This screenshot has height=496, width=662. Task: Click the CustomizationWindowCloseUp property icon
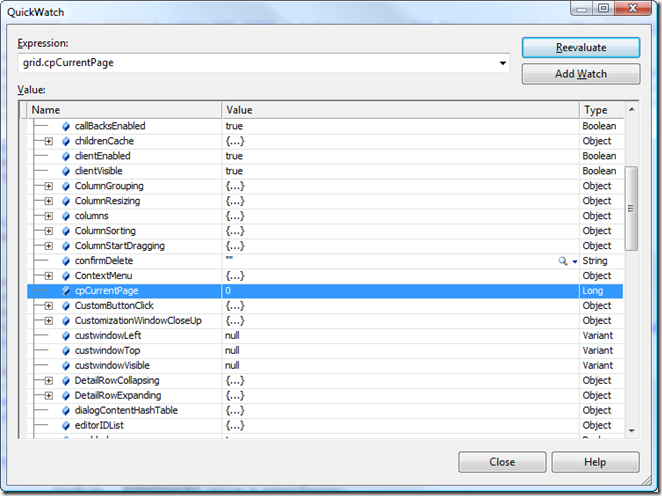tap(66, 321)
